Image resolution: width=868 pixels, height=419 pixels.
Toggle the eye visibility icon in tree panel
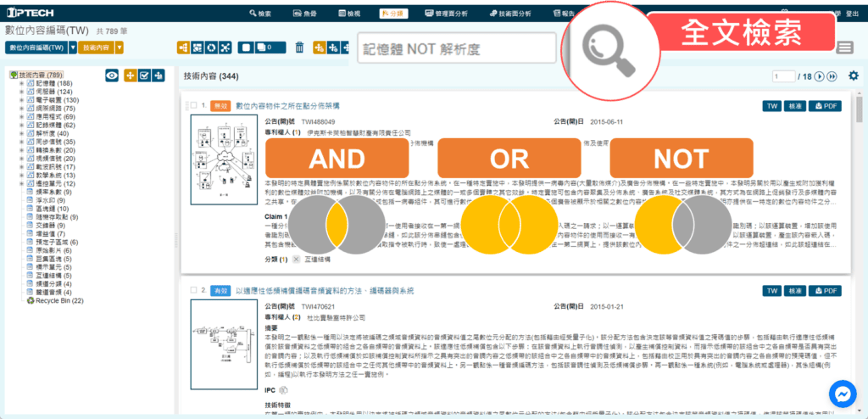(x=112, y=75)
